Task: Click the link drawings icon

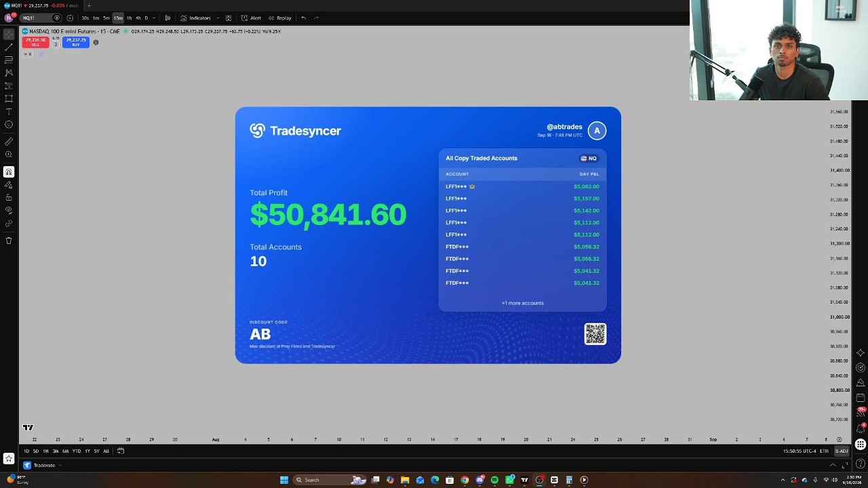Action: (x=9, y=223)
